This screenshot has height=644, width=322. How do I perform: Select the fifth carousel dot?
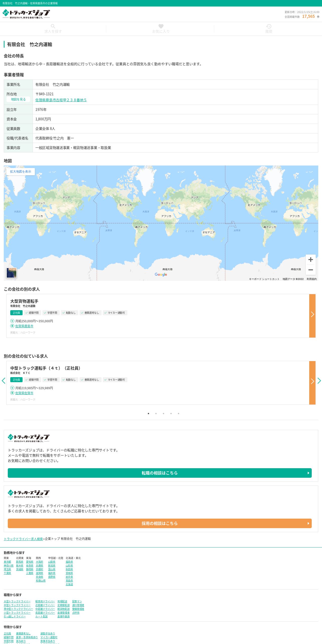coord(179,414)
